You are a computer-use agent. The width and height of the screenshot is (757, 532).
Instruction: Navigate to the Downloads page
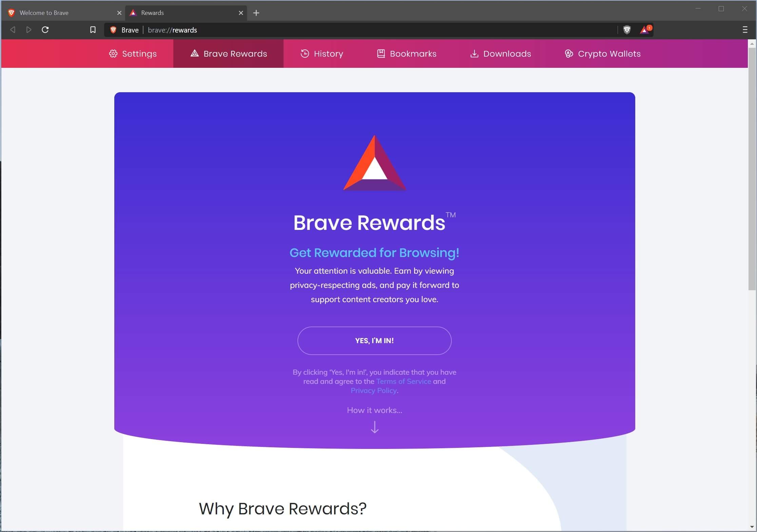[x=500, y=53]
